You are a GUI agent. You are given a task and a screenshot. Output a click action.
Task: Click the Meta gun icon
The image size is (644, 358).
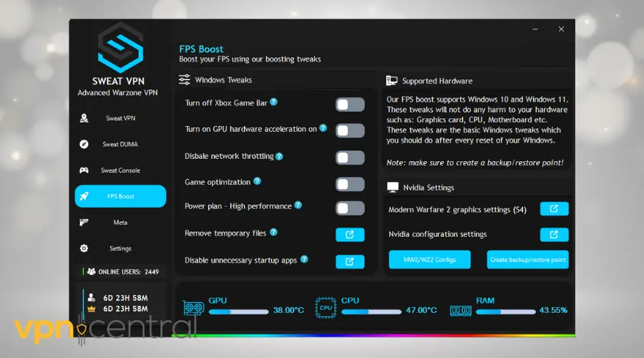[84, 223]
